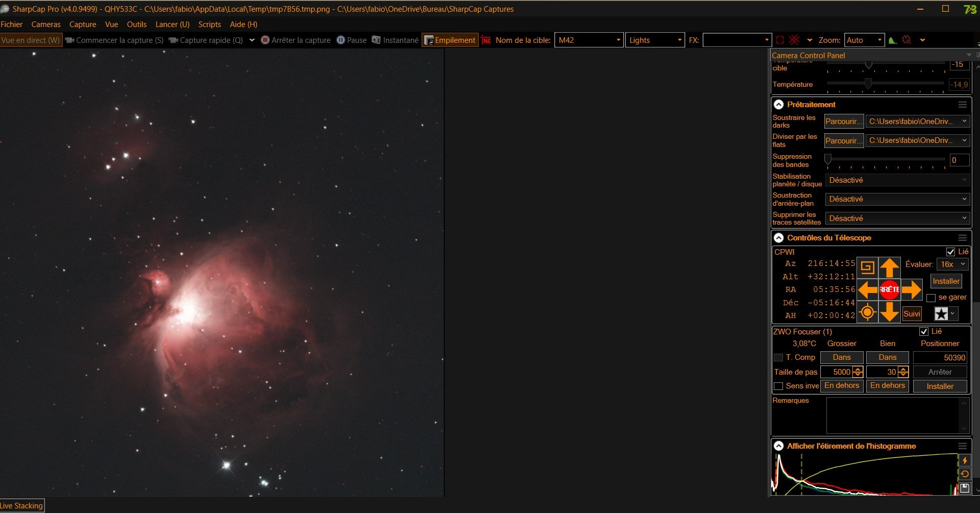Enable the Sens inversé checkbox
Screen dimensions: 980x513
pyautogui.click(x=778, y=386)
